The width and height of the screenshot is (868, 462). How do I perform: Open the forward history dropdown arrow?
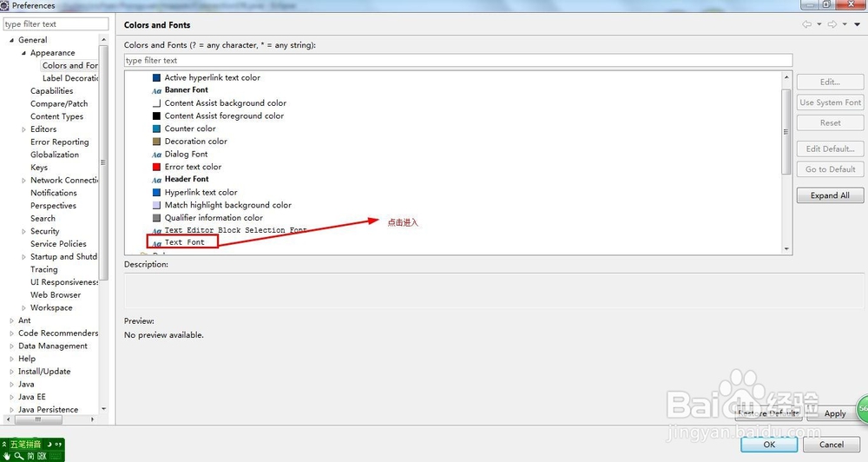click(x=845, y=24)
